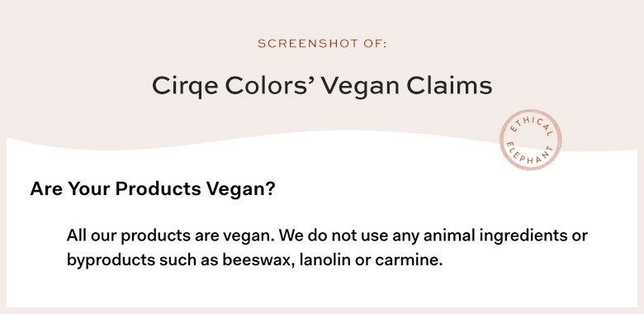Click the word 'beeswax' in the answer
This screenshot has height=314, width=644.
tap(258, 259)
